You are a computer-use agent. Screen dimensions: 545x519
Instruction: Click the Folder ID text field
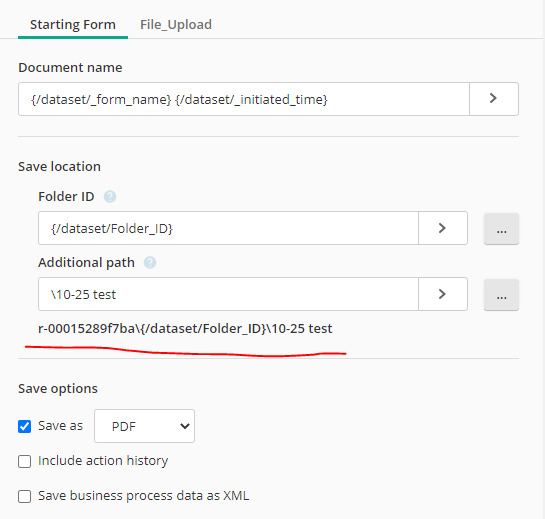pyautogui.click(x=228, y=228)
